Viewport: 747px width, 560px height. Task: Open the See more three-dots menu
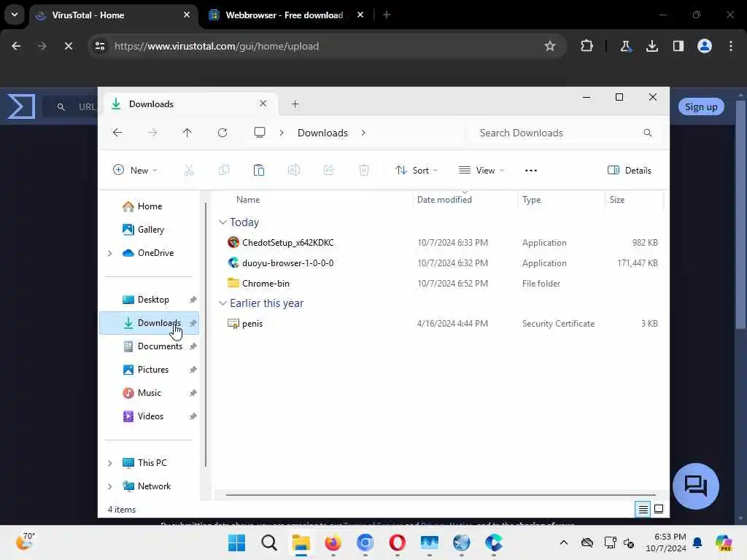(531, 171)
